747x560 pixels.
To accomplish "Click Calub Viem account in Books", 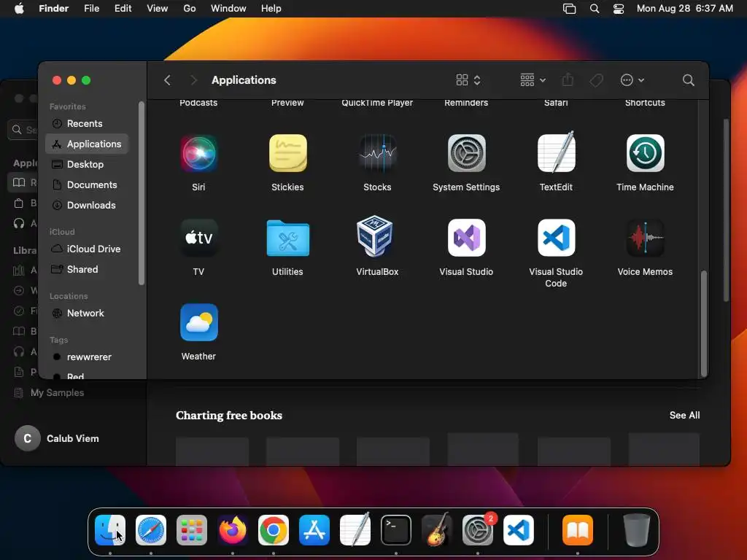I will point(57,438).
